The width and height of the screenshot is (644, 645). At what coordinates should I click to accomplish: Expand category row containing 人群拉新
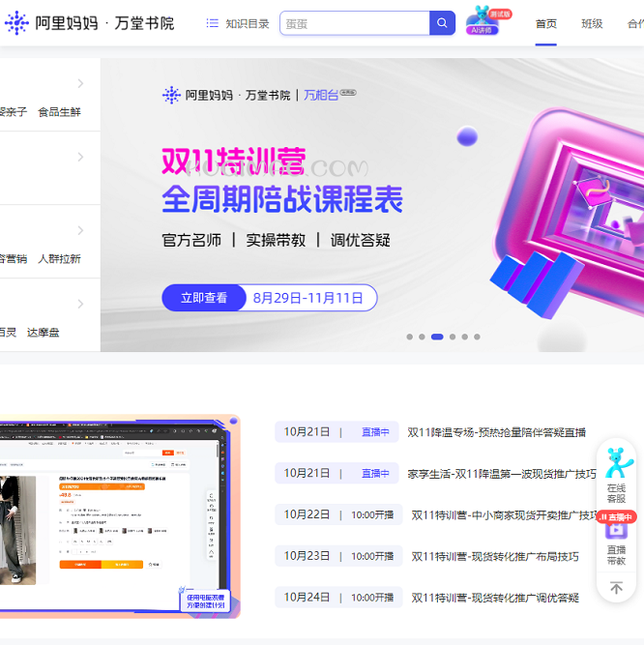(80, 230)
